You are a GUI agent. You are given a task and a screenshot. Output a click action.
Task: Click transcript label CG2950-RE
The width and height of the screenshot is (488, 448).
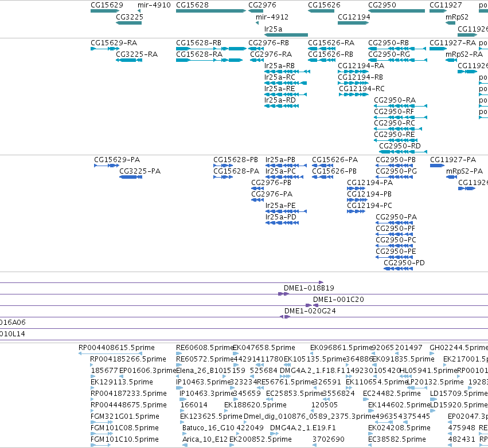pyautogui.click(x=394, y=135)
